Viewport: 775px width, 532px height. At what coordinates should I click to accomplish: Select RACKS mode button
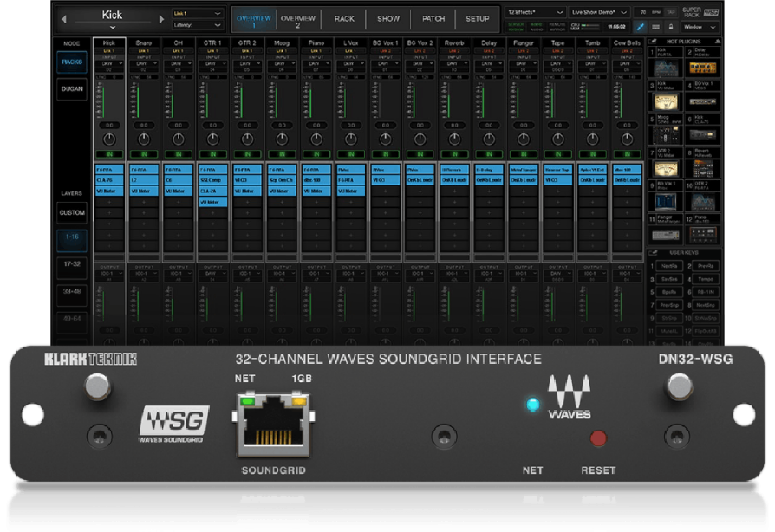point(72,62)
